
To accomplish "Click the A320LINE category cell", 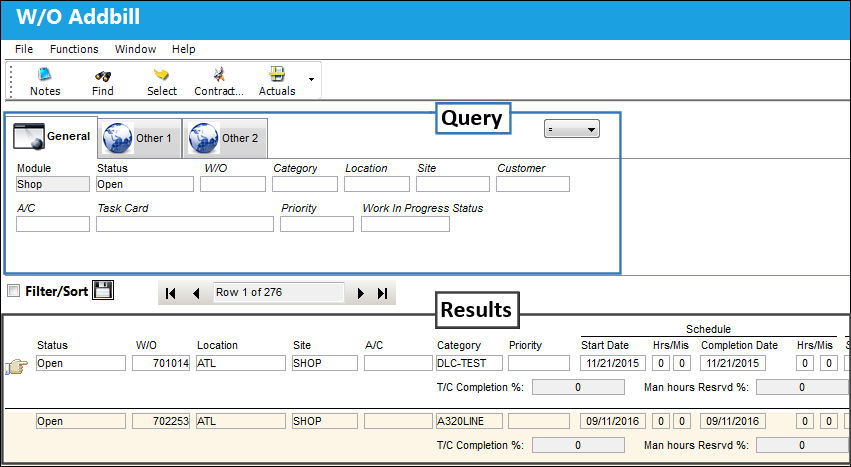I will (469, 421).
